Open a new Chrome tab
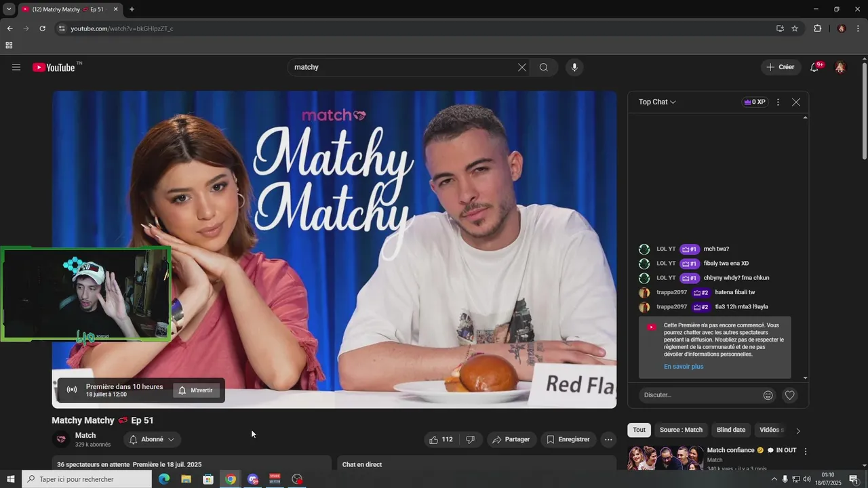 [x=132, y=9]
